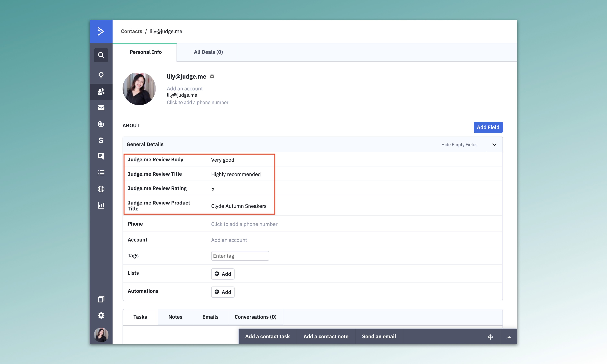Open the Deals dollar sign icon
The width and height of the screenshot is (607, 364).
pos(101,140)
